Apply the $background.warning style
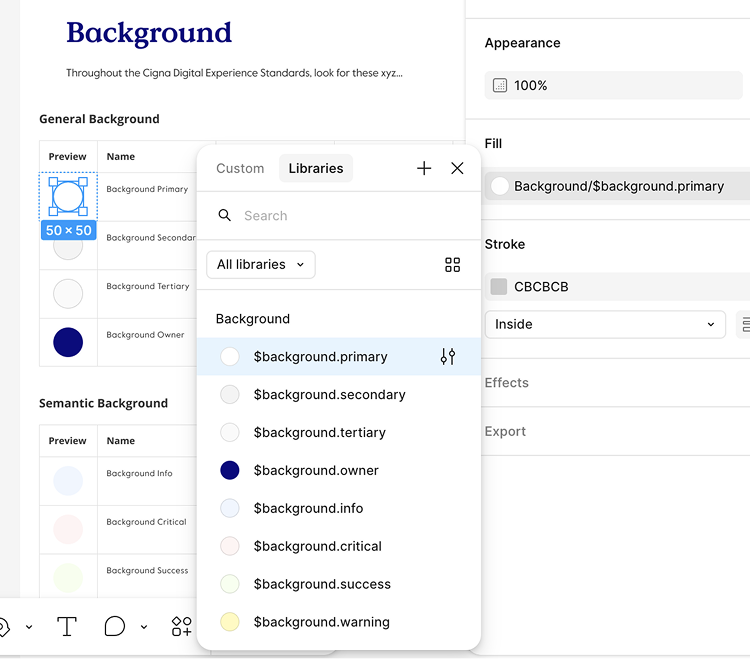Image resolution: width=750 pixels, height=659 pixels. pyautogui.click(x=321, y=622)
